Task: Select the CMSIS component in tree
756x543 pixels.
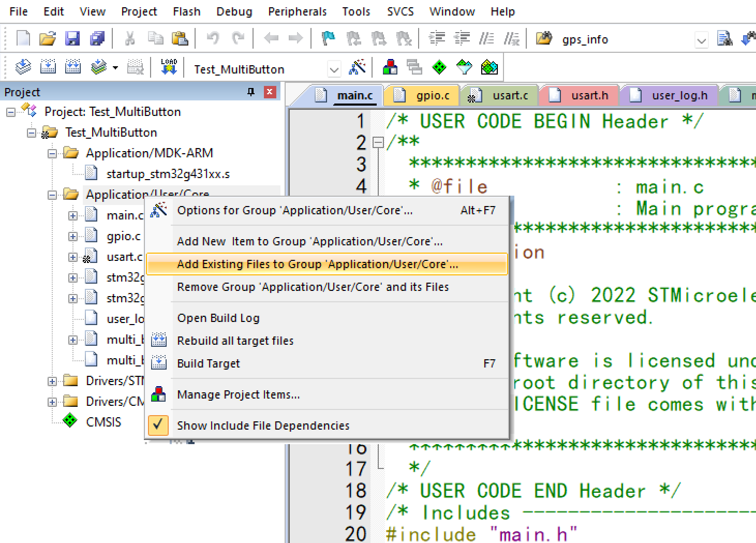Action: [x=103, y=422]
